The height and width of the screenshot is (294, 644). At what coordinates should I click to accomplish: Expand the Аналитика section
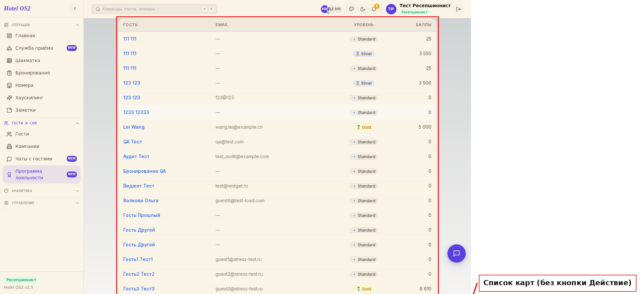click(x=42, y=191)
